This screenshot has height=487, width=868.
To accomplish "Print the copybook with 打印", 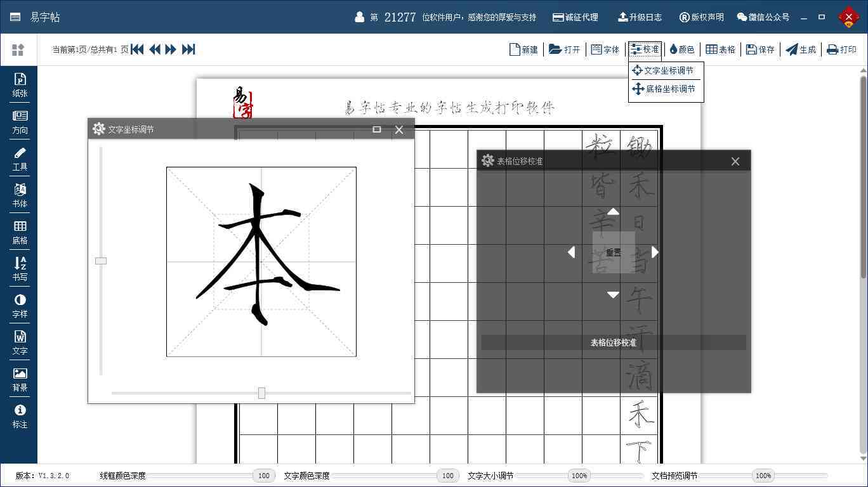I will pyautogui.click(x=841, y=49).
